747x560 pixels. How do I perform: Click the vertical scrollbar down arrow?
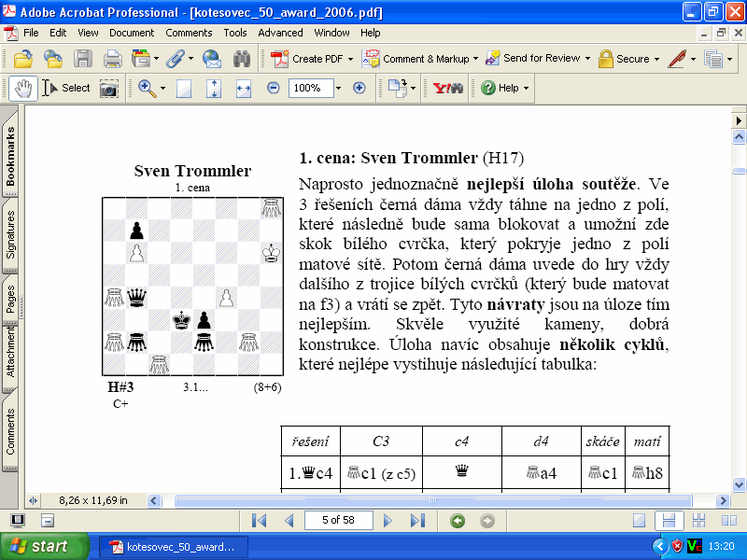tap(739, 484)
